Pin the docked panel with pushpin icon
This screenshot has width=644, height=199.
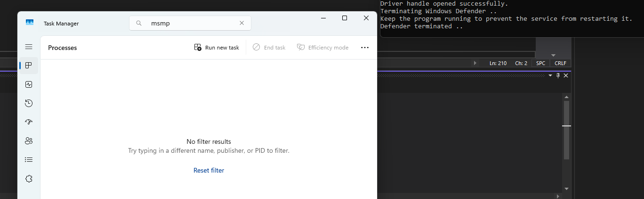click(558, 75)
